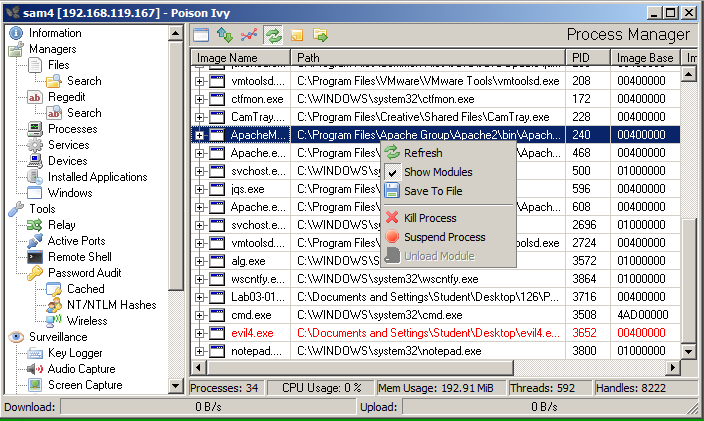The height and width of the screenshot is (421, 704).
Task: Click the process list vertical scrollbar thumb
Action: click(x=688, y=281)
